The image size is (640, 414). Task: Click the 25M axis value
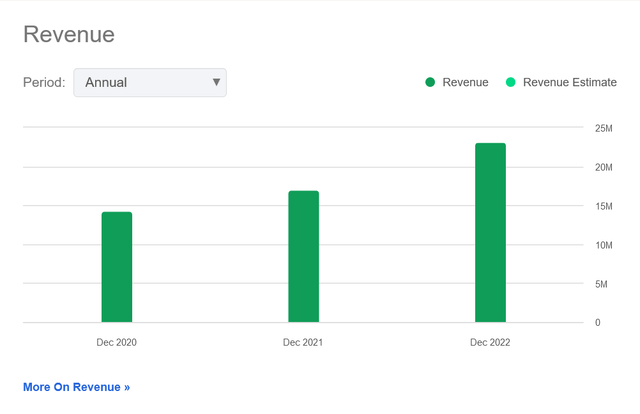[603, 128]
